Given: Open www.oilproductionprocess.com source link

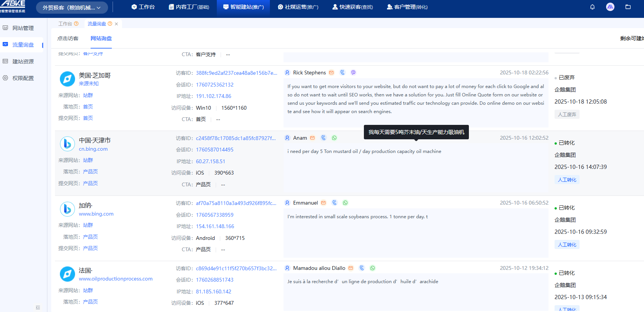Looking at the screenshot, I should (x=116, y=279).
